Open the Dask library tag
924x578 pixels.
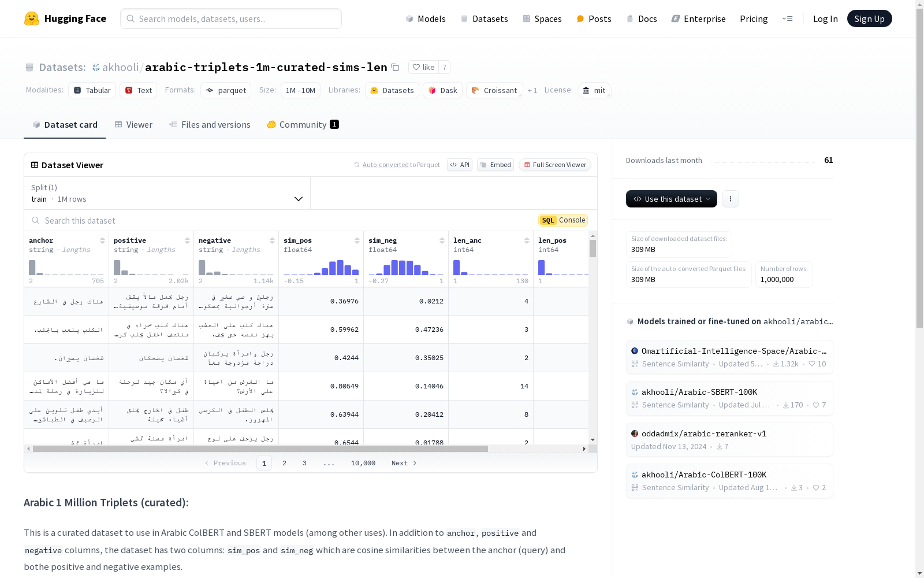click(443, 90)
